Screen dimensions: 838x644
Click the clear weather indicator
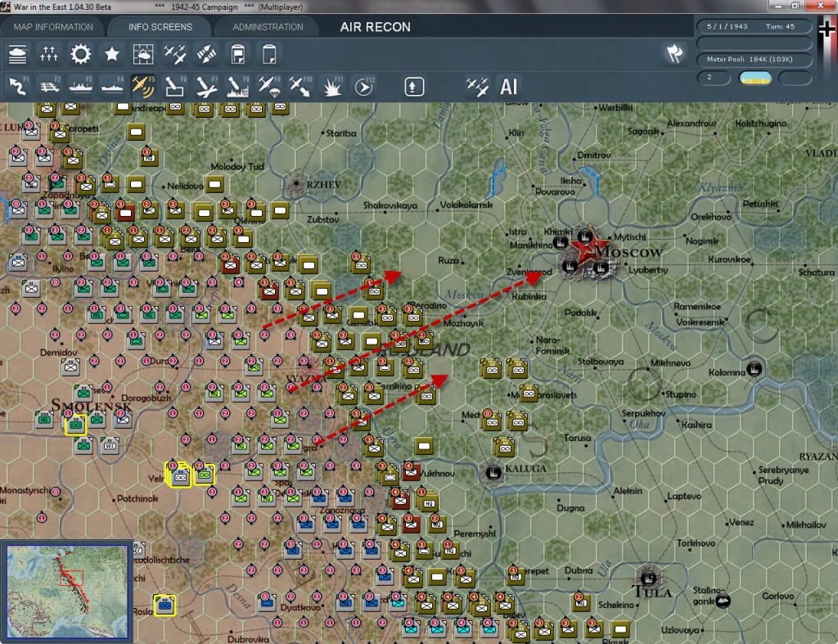pos(755,78)
